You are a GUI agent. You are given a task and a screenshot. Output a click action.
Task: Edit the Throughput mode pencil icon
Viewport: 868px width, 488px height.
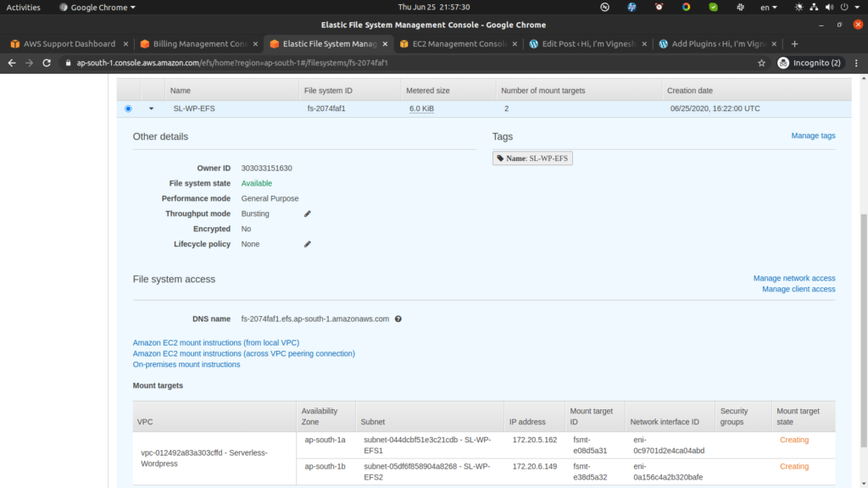point(307,213)
